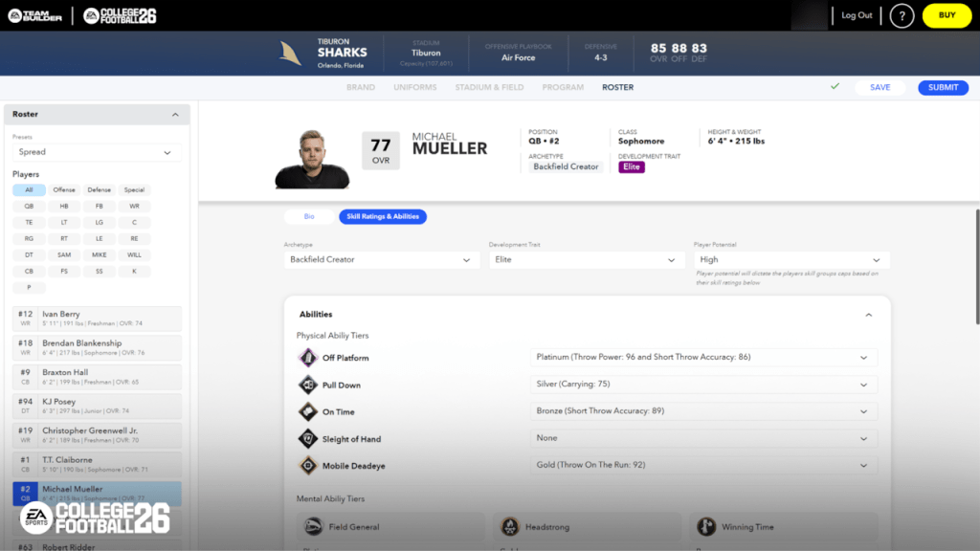Select the Off Platform ability icon
Viewport: 980px width, 551px height.
point(309,357)
